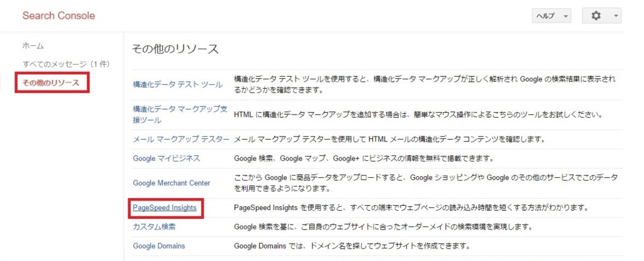Click the PageSpeed Insights description text
The height and width of the screenshot is (261, 644).
click(412, 208)
